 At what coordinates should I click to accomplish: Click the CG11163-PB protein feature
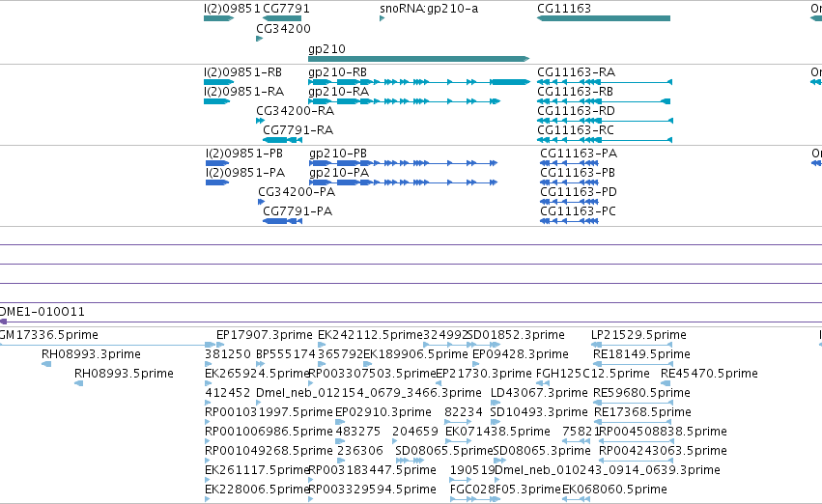coord(569,182)
